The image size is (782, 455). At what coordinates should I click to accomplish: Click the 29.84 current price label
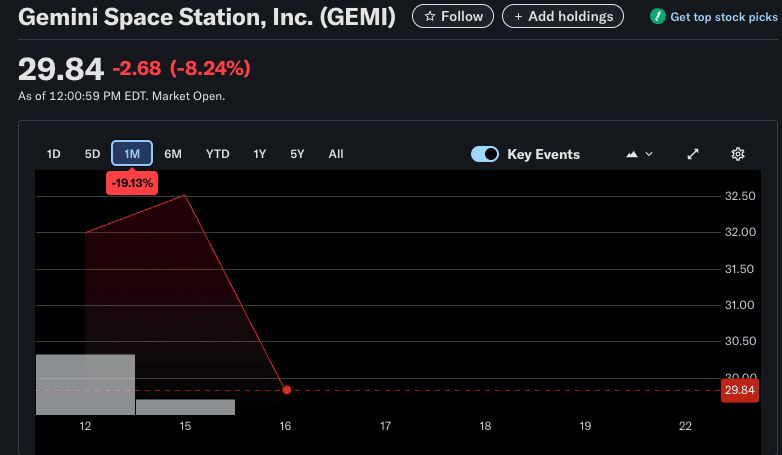738,391
